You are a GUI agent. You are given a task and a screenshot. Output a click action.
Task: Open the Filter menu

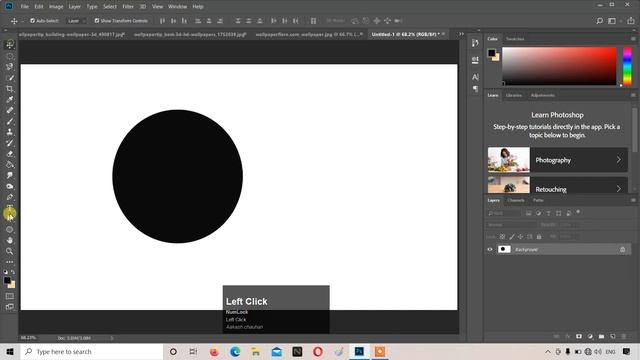(x=128, y=7)
